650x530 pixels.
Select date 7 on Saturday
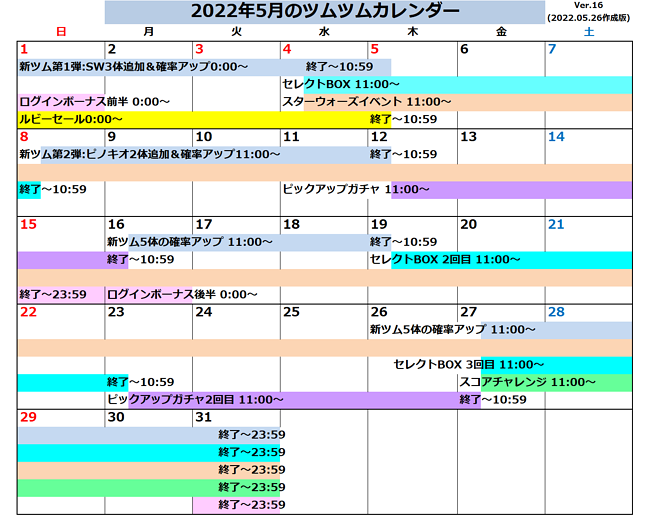click(x=552, y=49)
